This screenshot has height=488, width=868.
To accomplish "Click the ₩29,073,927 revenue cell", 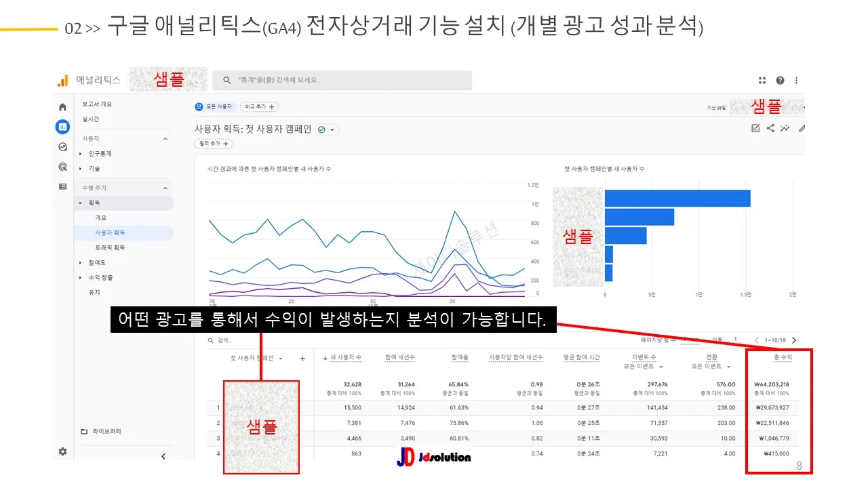I will pos(772,408).
